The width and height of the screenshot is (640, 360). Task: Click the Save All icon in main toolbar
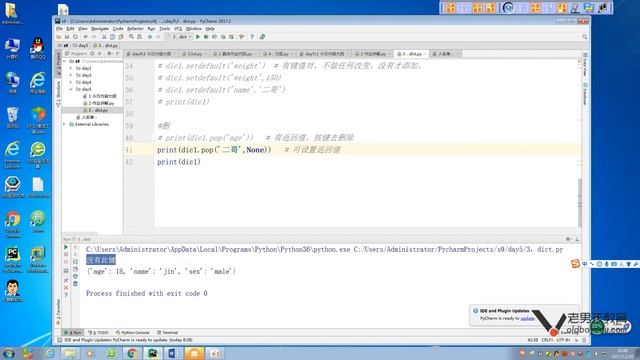click(x=67, y=37)
